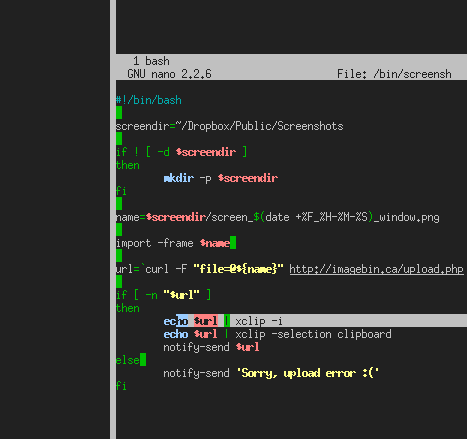Click the 'name=$screendir/screen_$(date...' line
Screen dimensions: 467x439
pyautogui.click(x=277, y=217)
